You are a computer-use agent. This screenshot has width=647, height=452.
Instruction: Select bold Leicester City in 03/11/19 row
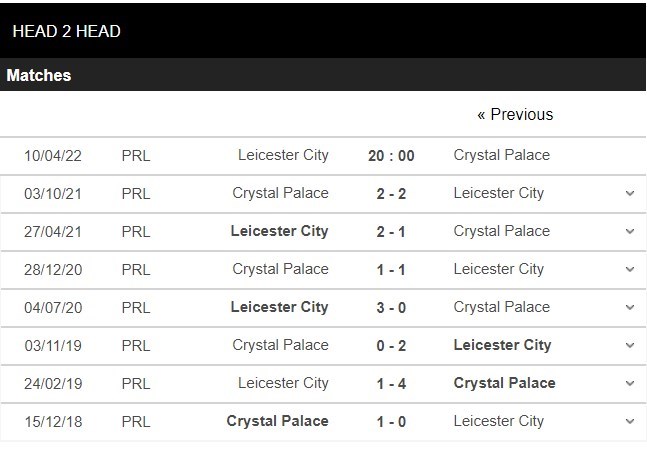[502, 345]
